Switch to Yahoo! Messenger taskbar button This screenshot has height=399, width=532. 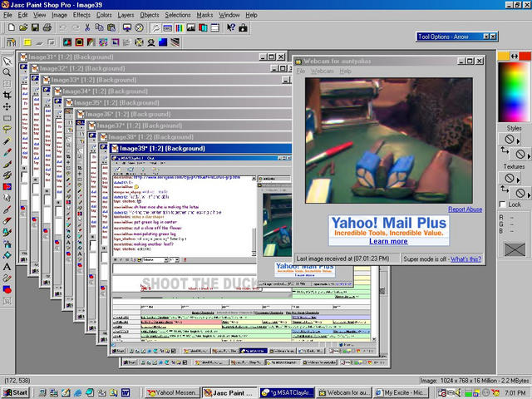(173, 392)
